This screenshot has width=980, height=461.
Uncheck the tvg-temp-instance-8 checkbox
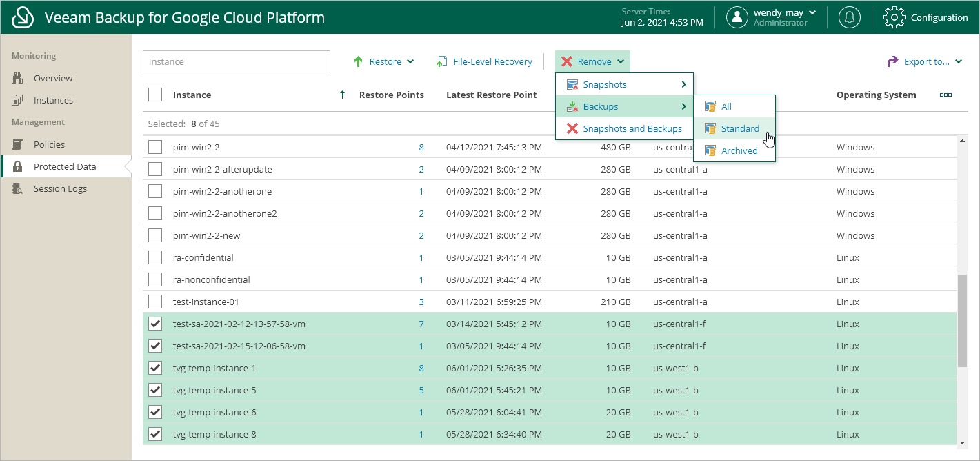point(155,434)
